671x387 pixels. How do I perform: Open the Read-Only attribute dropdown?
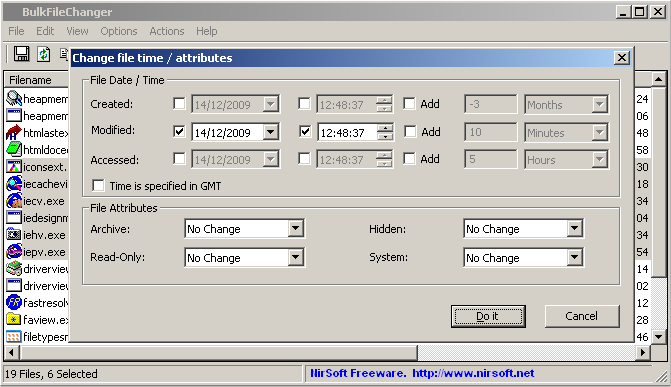296,257
